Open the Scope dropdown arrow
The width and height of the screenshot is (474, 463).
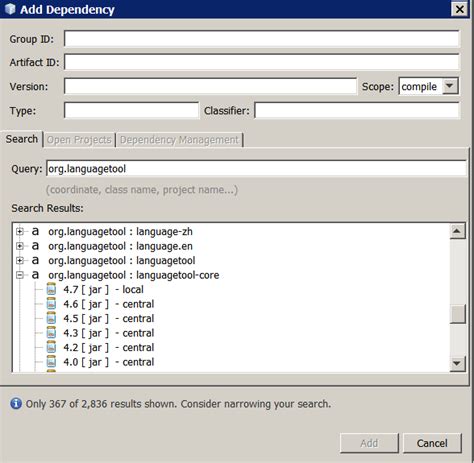pyautogui.click(x=450, y=86)
